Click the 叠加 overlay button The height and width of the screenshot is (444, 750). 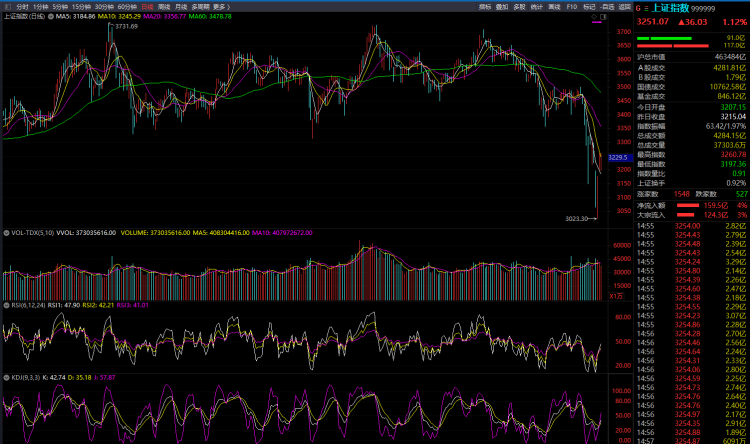[x=501, y=6]
